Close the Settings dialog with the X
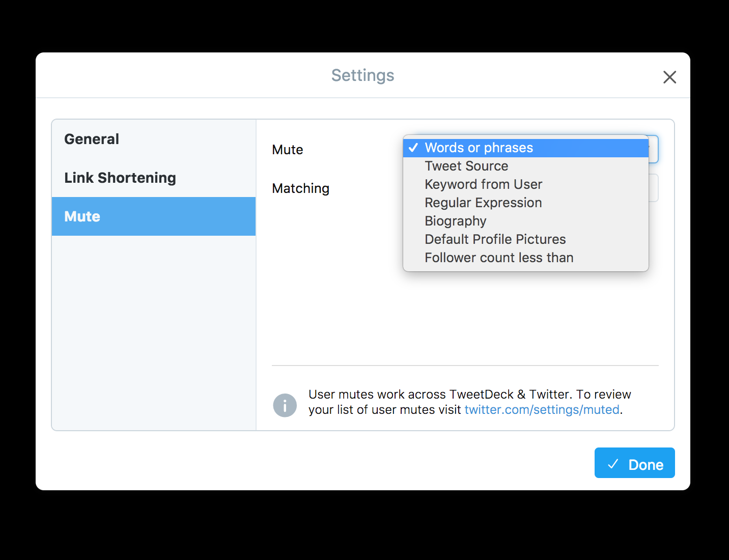 [x=669, y=77]
